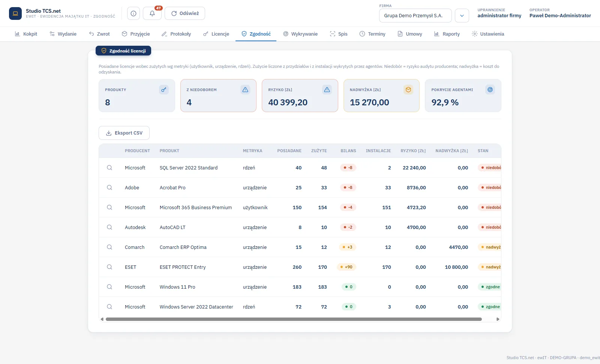The height and width of the screenshot is (364, 600).
Task: Open details magnifier for Microsoft 365 Business Premium
Action: pyautogui.click(x=109, y=207)
